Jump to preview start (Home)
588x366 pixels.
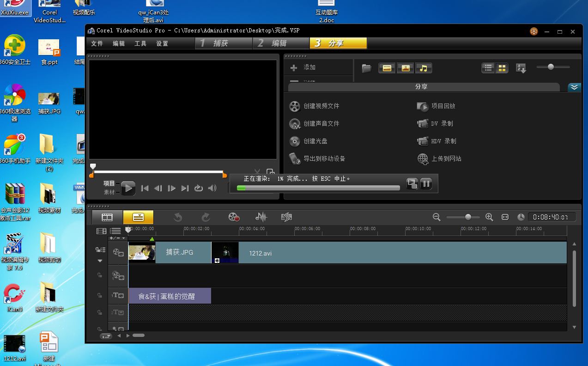pos(145,188)
